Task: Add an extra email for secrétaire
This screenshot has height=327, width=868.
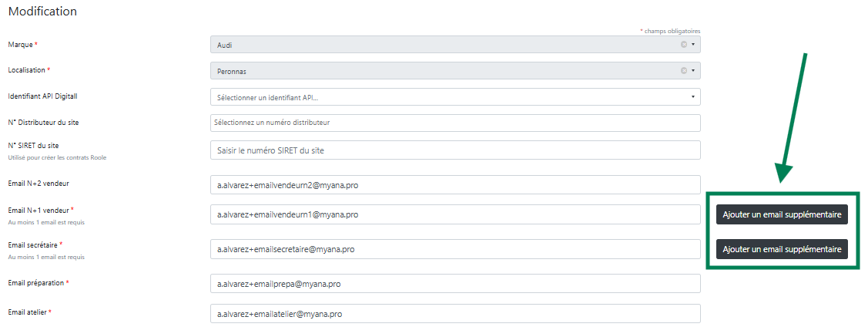Action: [782, 249]
